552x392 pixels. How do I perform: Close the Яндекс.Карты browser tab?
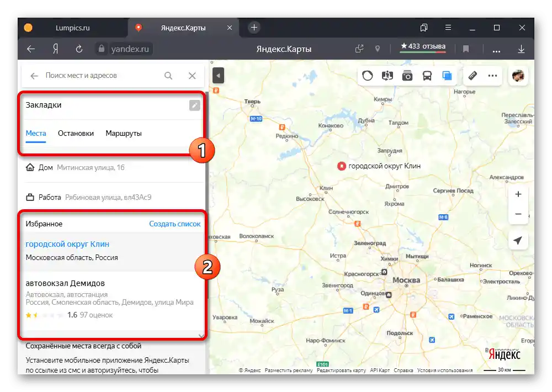230,28
